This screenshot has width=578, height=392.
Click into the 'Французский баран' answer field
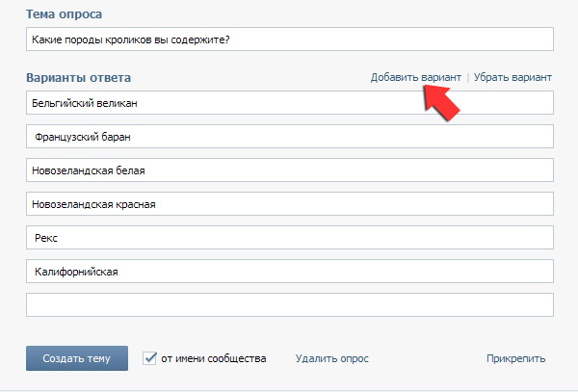289,137
